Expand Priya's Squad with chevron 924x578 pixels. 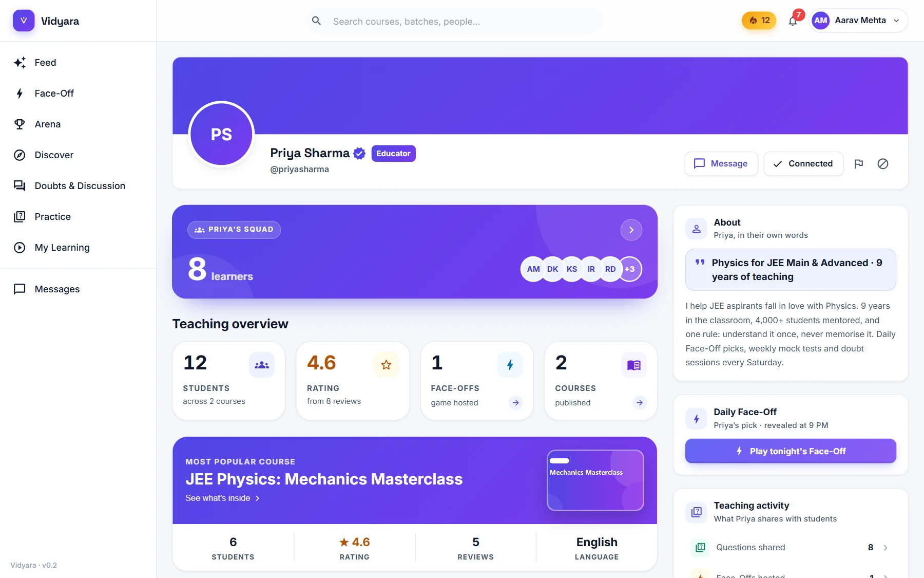point(631,230)
